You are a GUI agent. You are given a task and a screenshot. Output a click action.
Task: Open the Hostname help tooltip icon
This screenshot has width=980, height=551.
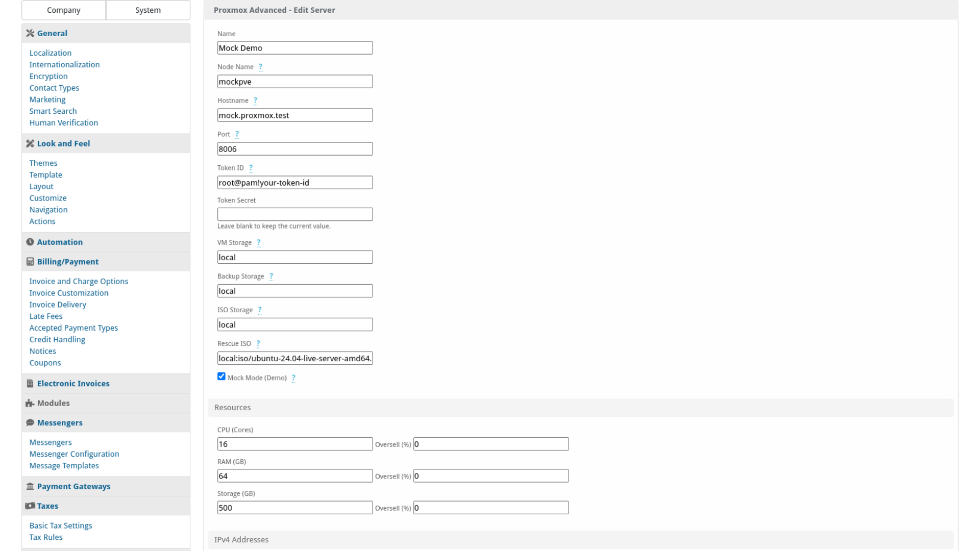255,101
